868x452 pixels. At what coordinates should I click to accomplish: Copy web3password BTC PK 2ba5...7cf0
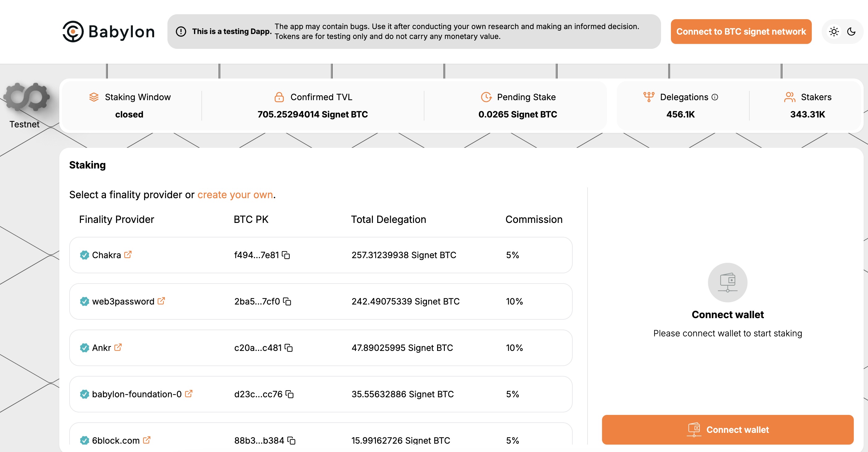click(x=287, y=301)
